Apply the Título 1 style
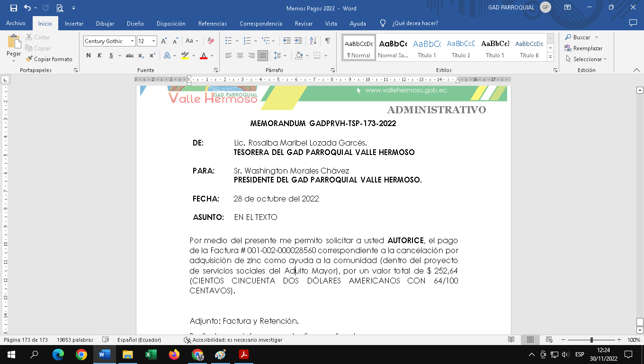Viewport: 644px width, 364px height. (427, 47)
